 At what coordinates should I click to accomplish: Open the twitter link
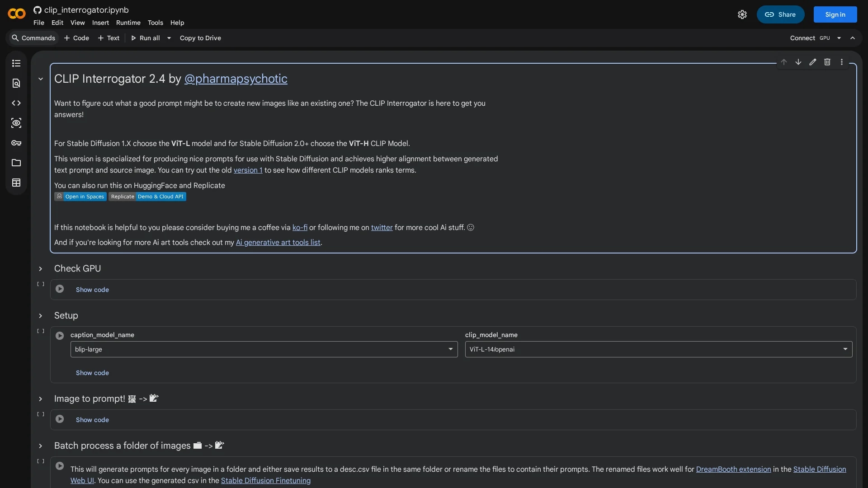pyautogui.click(x=382, y=227)
